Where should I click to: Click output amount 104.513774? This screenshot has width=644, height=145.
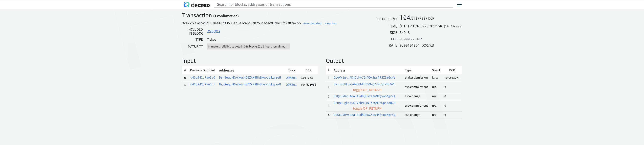click(x=452, y=78)
